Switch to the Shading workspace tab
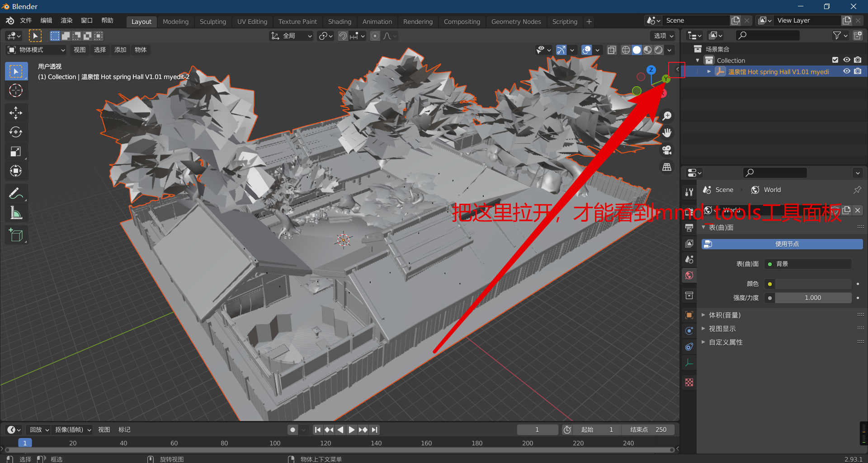868x463 pixels. point(340,21)
